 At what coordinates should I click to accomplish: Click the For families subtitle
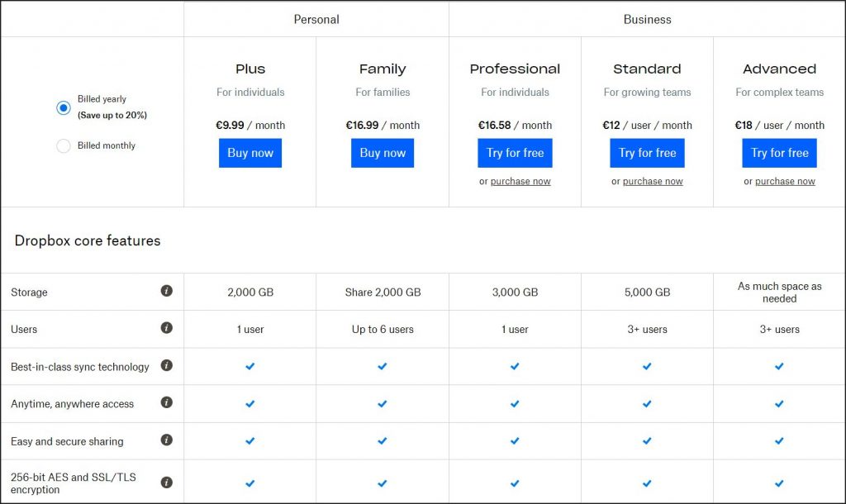(x=383, y=93)
